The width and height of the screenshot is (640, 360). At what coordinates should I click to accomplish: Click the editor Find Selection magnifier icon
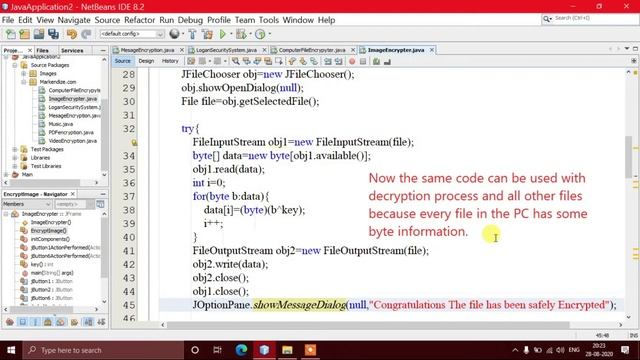point(236,61)
